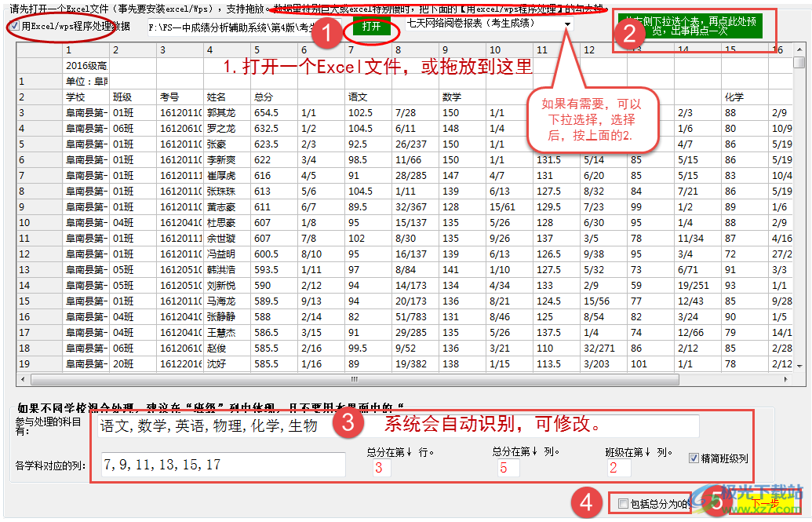This screenshot has height=522, width=812.
Task: Click the name cell 王慧杰
Action: click(228, 332)
